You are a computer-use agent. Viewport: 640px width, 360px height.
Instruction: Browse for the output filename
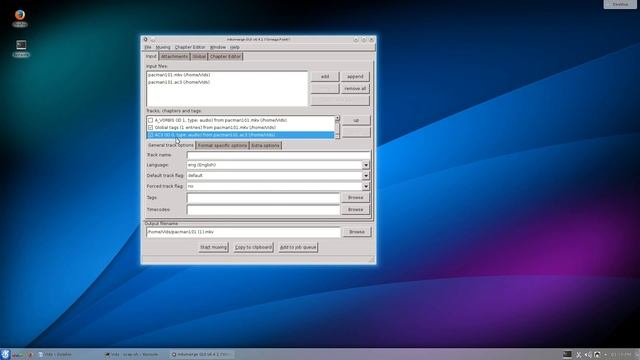(357, 232)
